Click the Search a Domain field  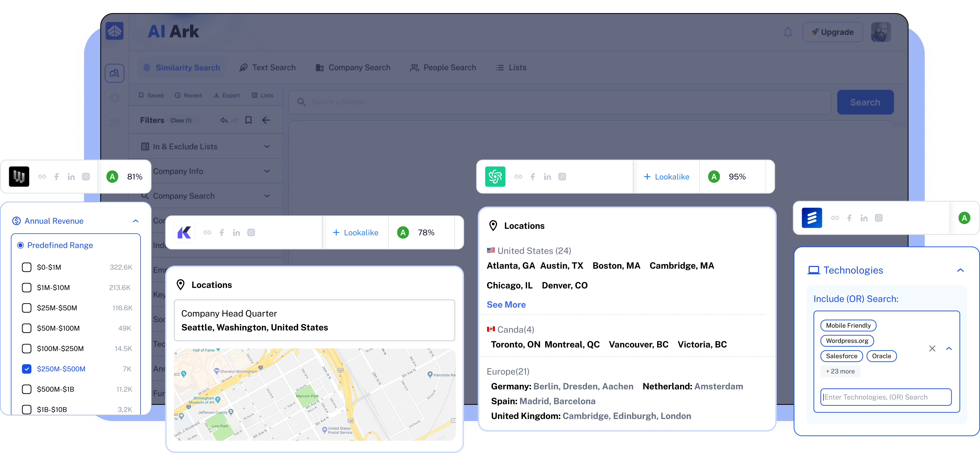(x=560, y=102)
